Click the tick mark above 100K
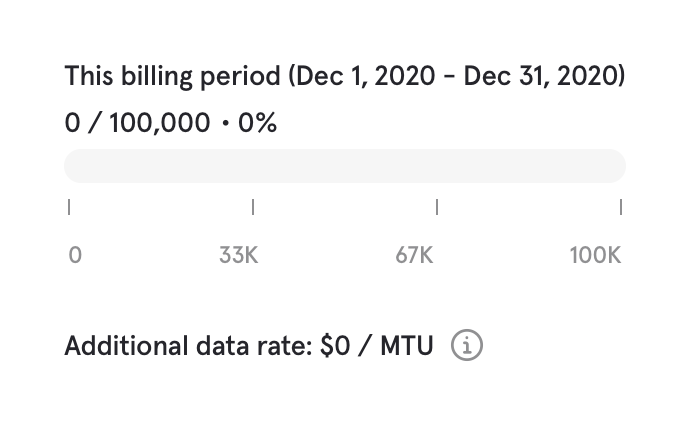Image resolution: width=690 pixels, height=426 pixels. point(621,207)
